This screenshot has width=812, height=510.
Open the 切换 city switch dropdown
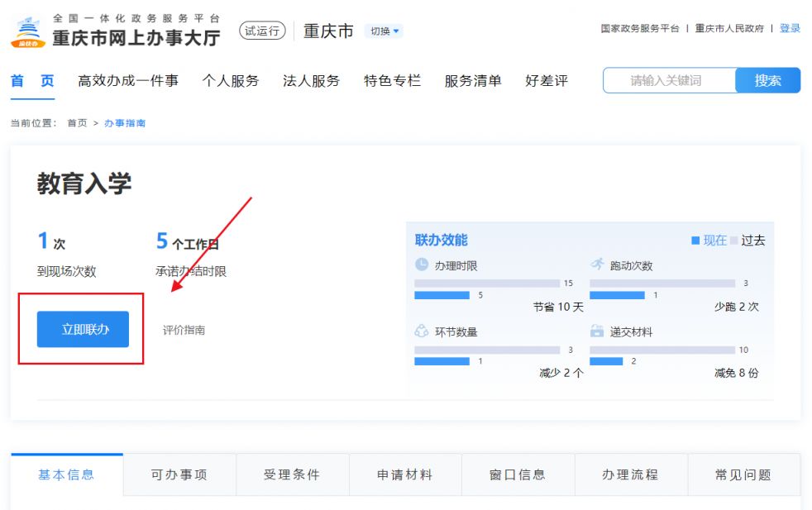(385, 31)
